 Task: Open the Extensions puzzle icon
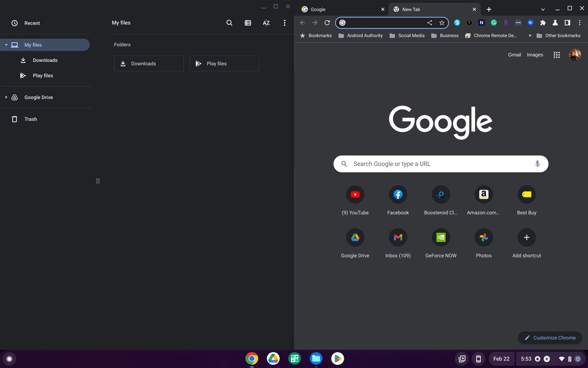click(x=543, y=23)
